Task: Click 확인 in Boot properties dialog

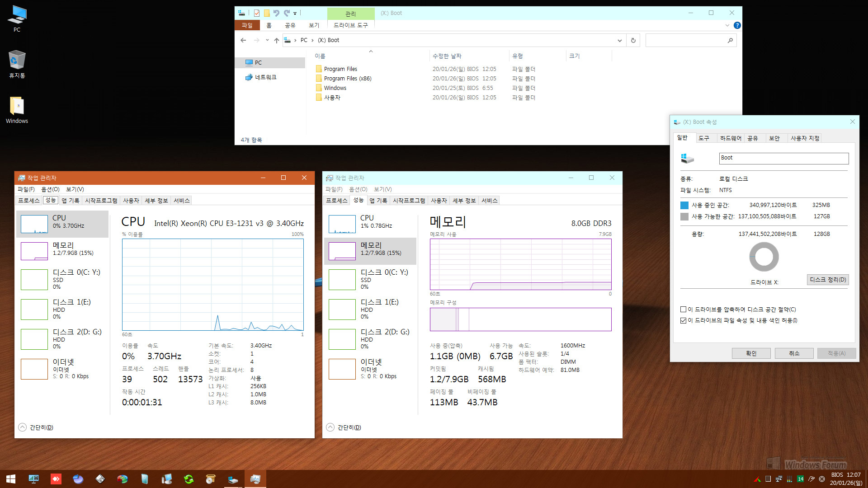Action: (x=751, y=353)
